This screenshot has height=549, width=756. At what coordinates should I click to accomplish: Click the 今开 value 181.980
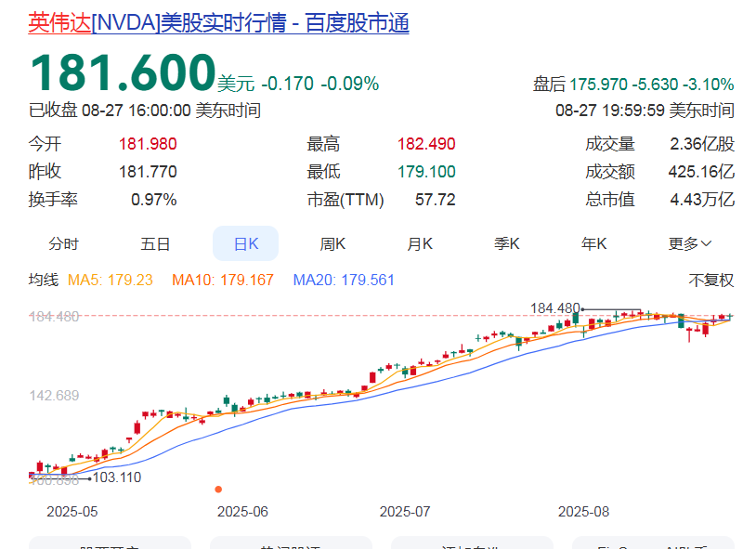tap(148, 144)
